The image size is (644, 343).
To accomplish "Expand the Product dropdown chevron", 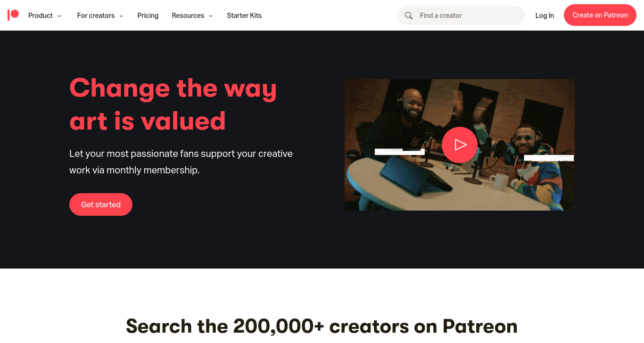I will [59, 16].
